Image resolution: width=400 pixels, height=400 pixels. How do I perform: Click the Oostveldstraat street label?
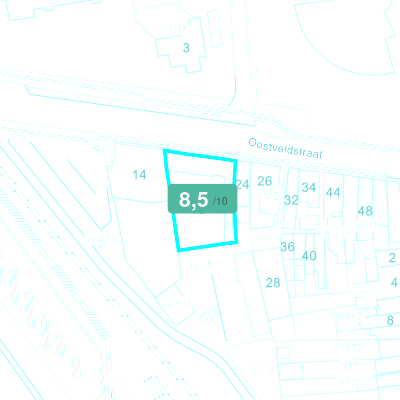285,148
